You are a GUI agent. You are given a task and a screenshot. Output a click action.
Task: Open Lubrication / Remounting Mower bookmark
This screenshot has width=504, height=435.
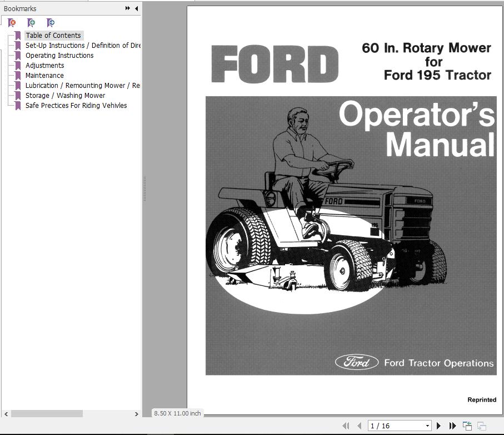coord(83,85)
